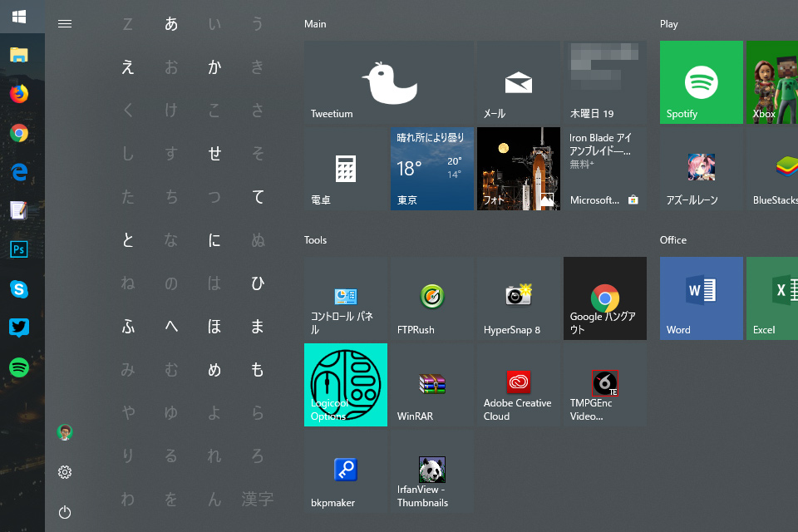Launch IrfanView Thumbnails
The image size is (798, 532).
432,470
